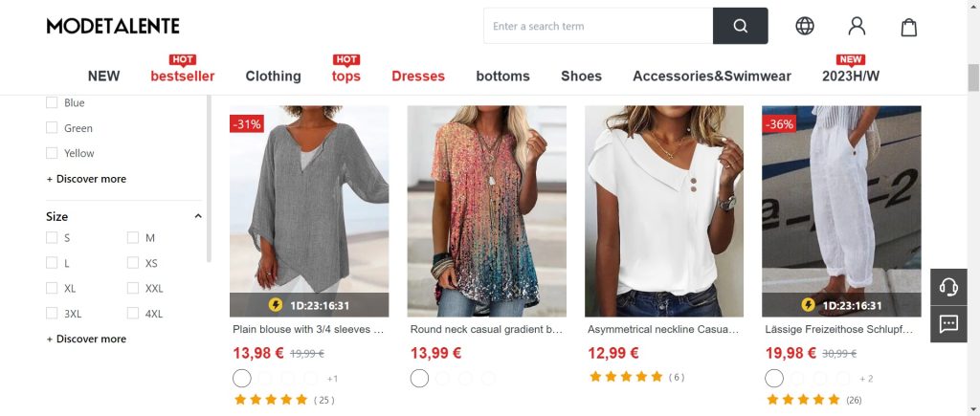
Task: Enable the XXL size filter
Action: (x=133, y=288)
